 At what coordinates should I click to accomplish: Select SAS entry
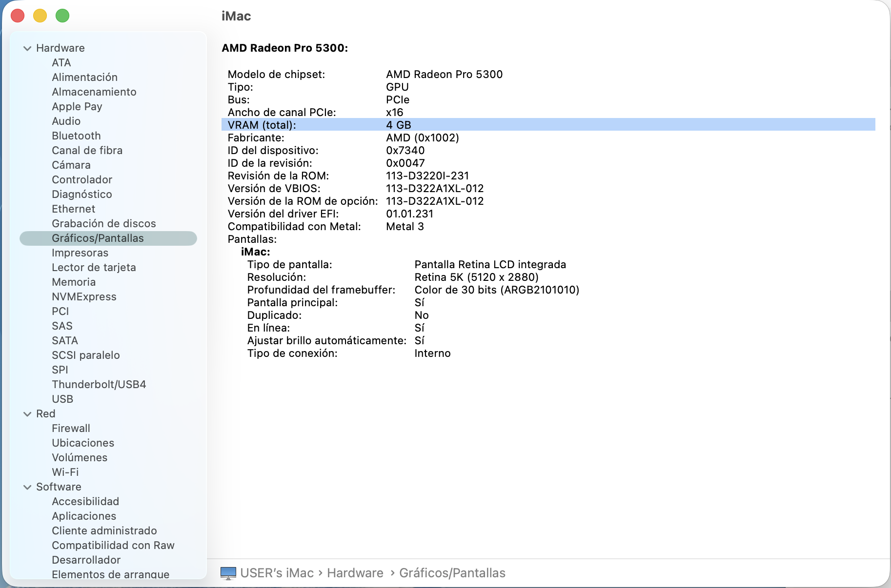(x=62, y=326)
